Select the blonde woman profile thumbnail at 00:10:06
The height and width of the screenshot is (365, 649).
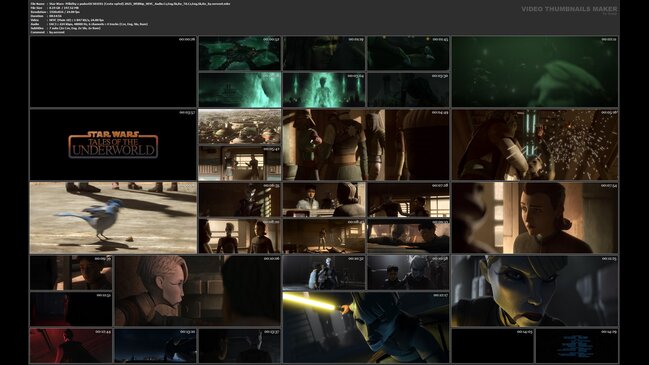click(197, 291)
